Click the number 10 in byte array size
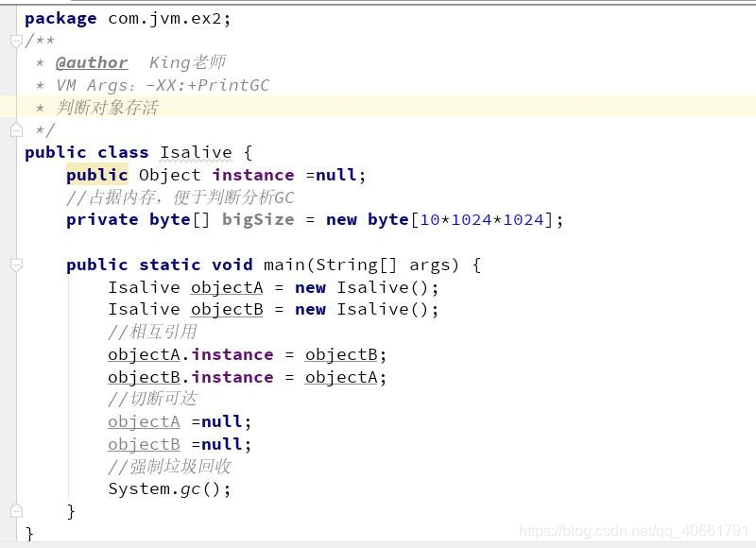Image resolution: width=756 pixels, height=548 pixels. (x=430, y=220)
